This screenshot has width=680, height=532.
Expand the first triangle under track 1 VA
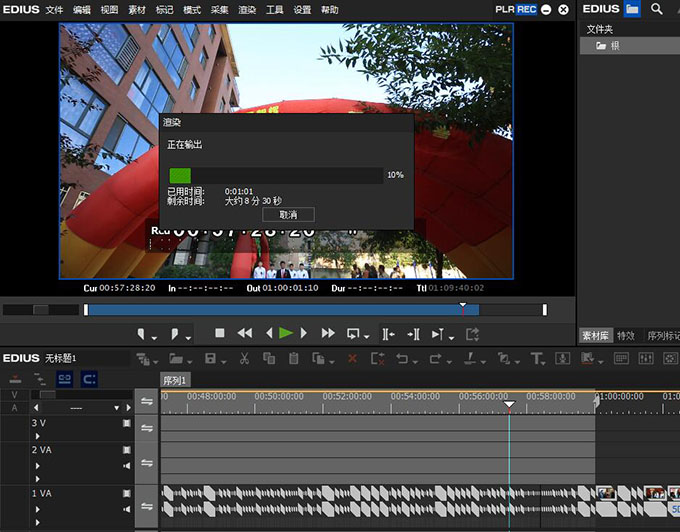[x=38, y=509]
